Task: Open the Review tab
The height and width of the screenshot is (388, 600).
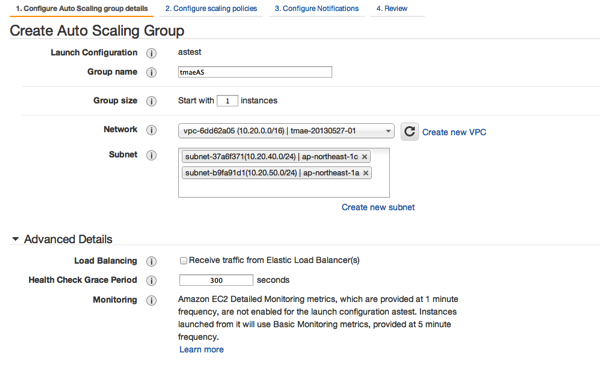Action: (392, 8)
